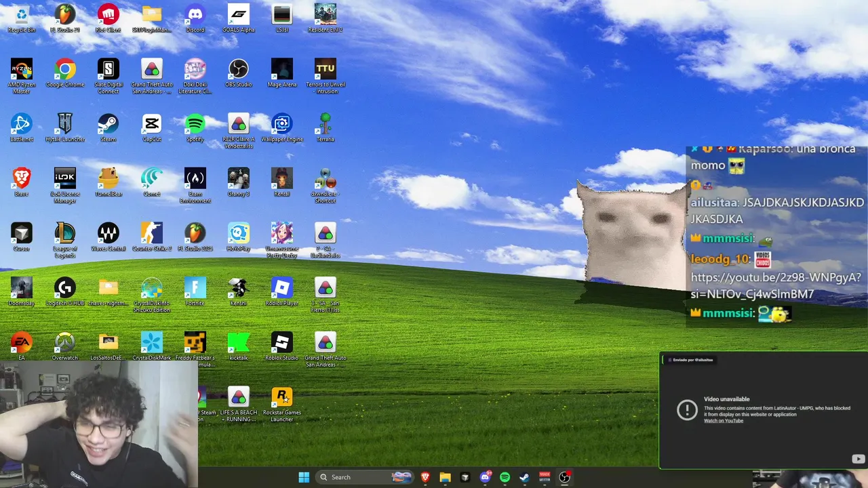Image resolution: width=868 pixels, height=488 pixels.
Task: Select the LS.lsl file icon
Action: click(282, 18)
